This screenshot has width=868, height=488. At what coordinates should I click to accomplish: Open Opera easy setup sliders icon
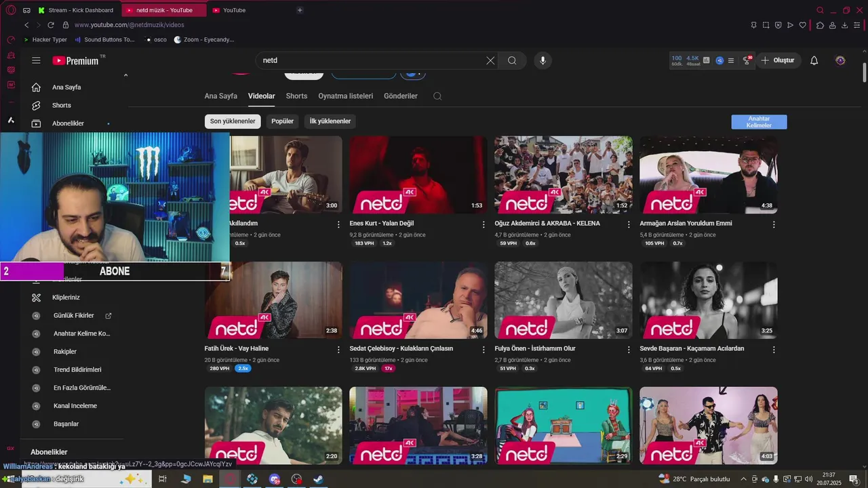click(858, 25)
